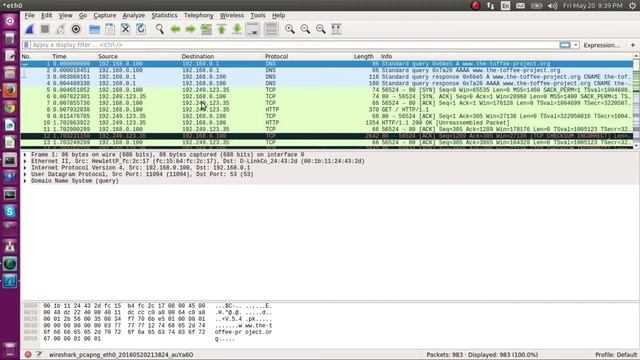Toggle packet list colorization
The image size is (640, 360).
point(271,29)
